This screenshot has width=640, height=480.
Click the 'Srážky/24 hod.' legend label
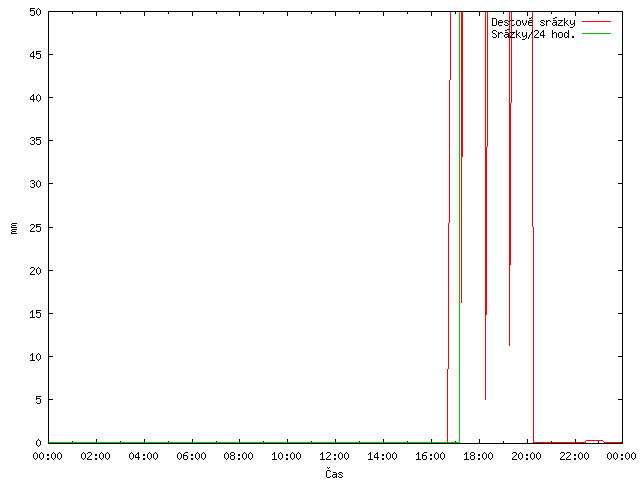click(533, 34)
